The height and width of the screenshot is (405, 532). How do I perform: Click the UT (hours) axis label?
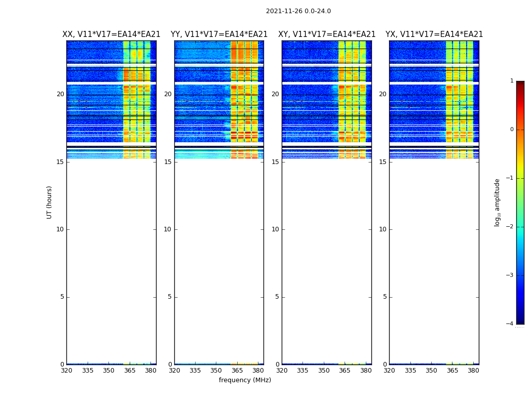[x=49, y=202]
